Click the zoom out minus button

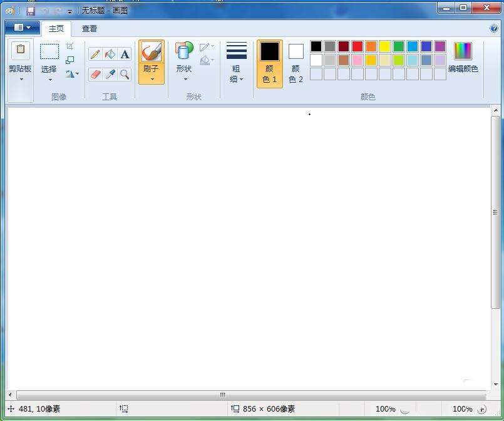[x=404, y=410]
